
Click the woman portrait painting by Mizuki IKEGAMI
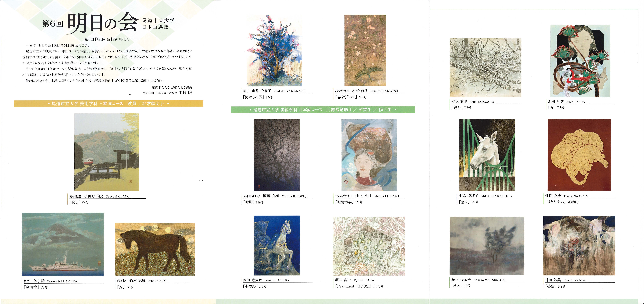tap(369, 155)
